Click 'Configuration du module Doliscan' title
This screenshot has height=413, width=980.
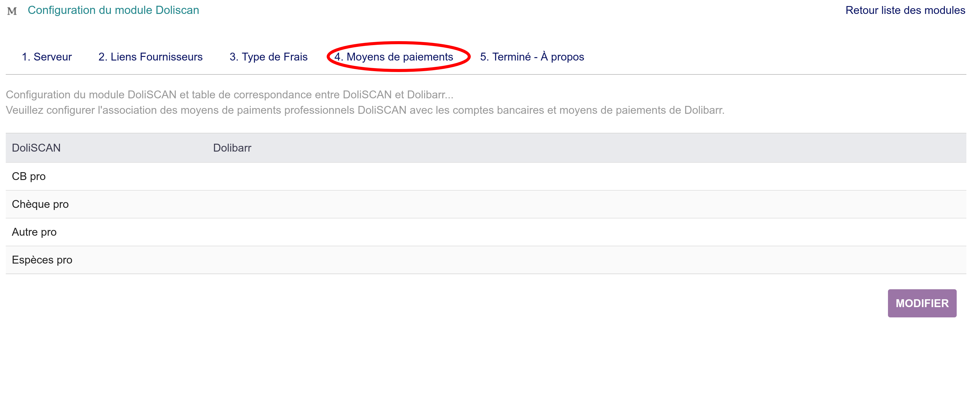tap(113, 10)
